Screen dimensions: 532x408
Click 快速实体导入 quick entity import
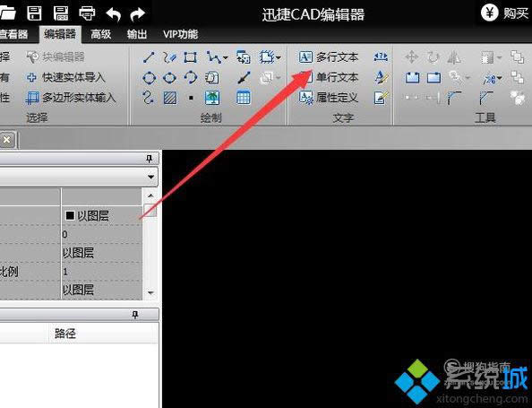click(x=65, y=77)
